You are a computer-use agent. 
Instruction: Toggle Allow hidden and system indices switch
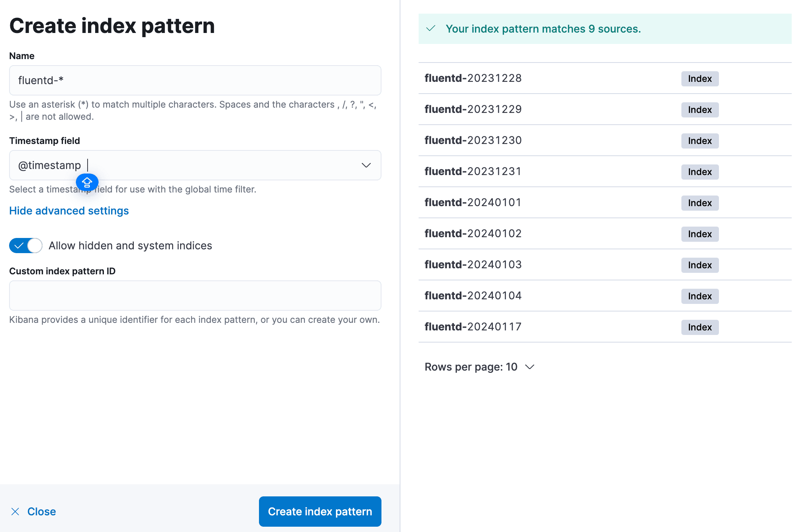point(25,246)
